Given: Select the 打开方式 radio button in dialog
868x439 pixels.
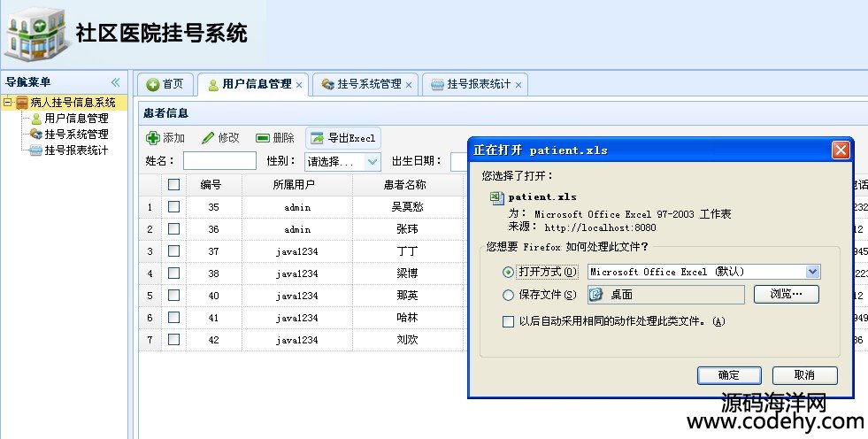Looking at the screenshot, I should (508, 272).
